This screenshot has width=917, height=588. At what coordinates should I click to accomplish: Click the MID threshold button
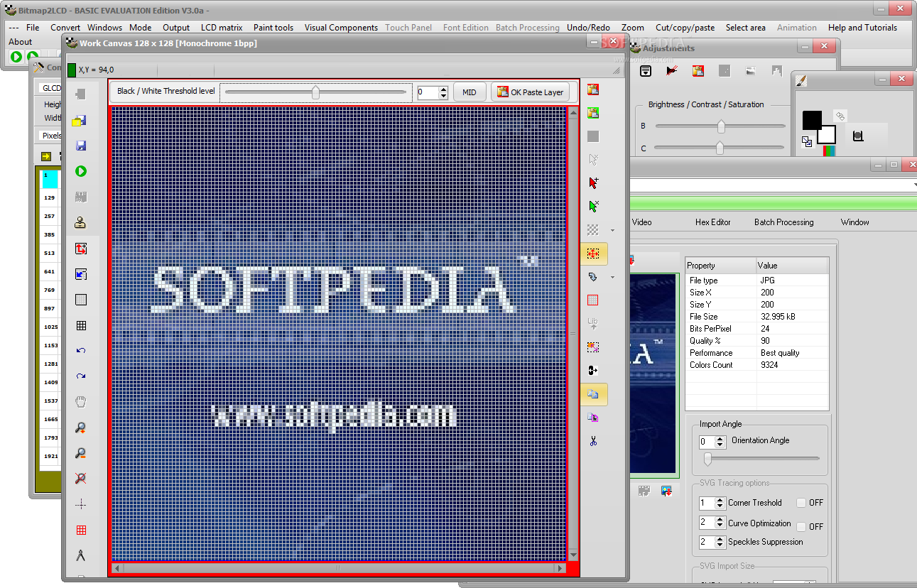click(470, 92)
